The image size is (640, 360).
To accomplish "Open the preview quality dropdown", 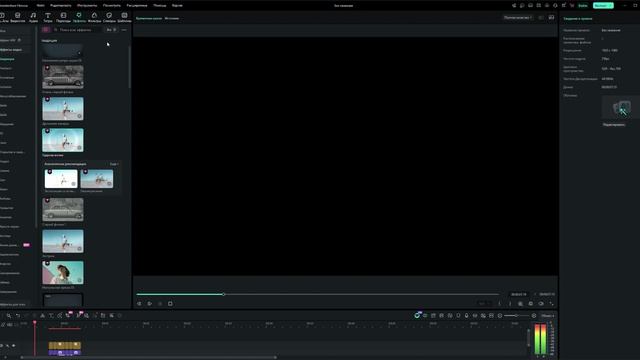I will [x=518, y=18].
